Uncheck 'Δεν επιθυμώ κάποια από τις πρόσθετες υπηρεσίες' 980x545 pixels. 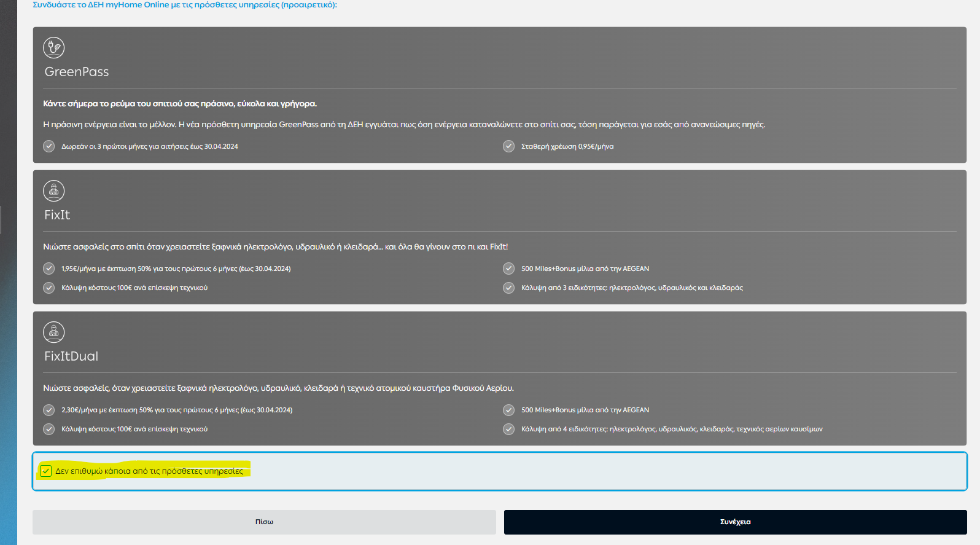click(x=45, y=471)
